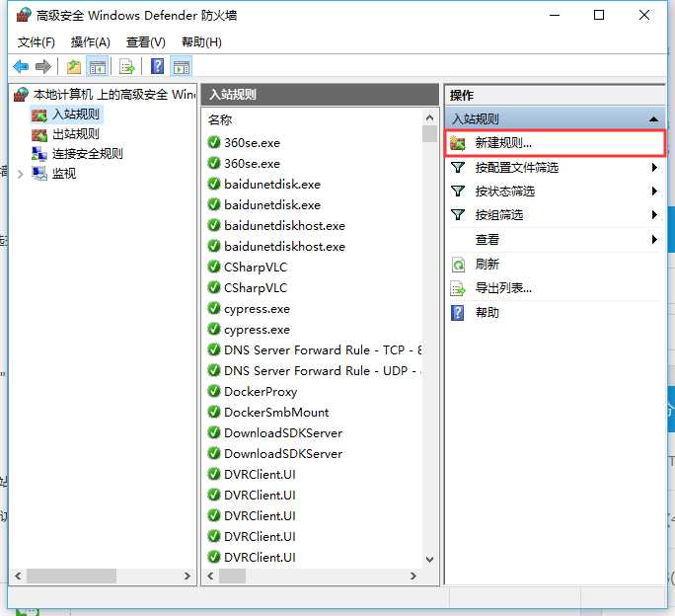
Task: Select the DNS Server Forward Rule - UDP row
Action: click(x=314, y=370)
